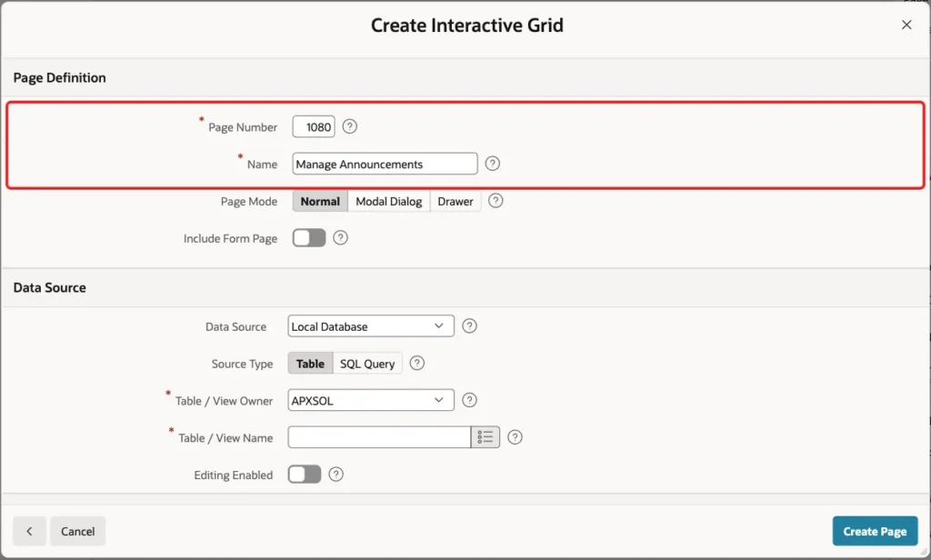Expand the Table / View Owner dropdown
The width and height of the screenshot is (931, 560).
tap(371, 400)
